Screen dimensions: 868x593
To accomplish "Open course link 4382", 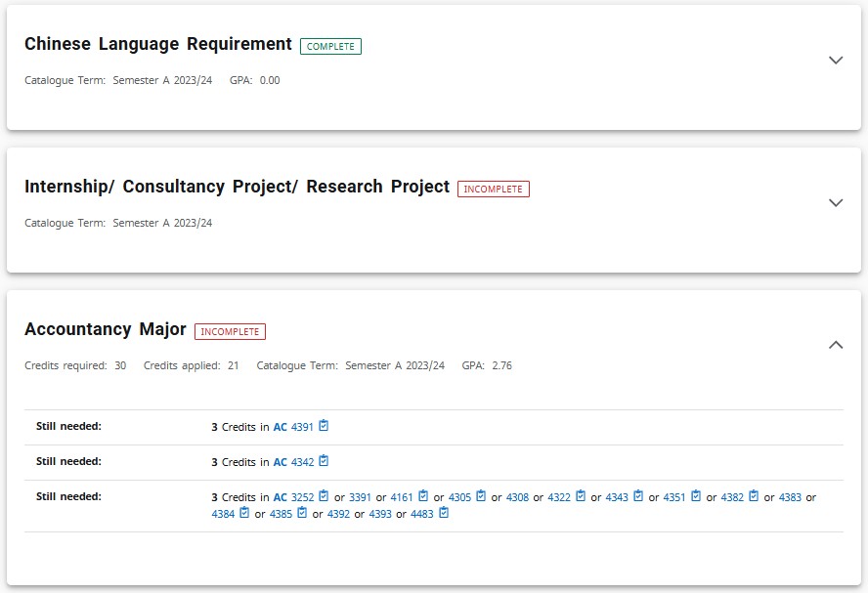I will [x=732, y=497].
